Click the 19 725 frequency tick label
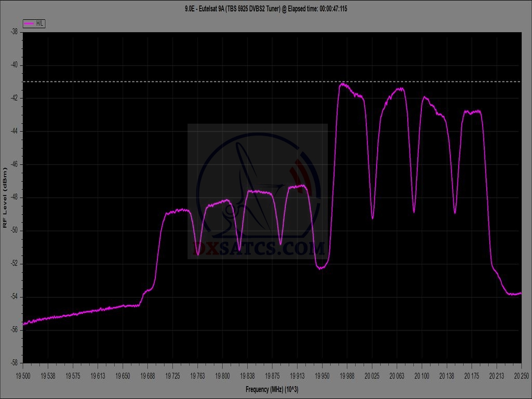This screenshot has width=532, height=399. pyautogui.click(x=172, y=375)
